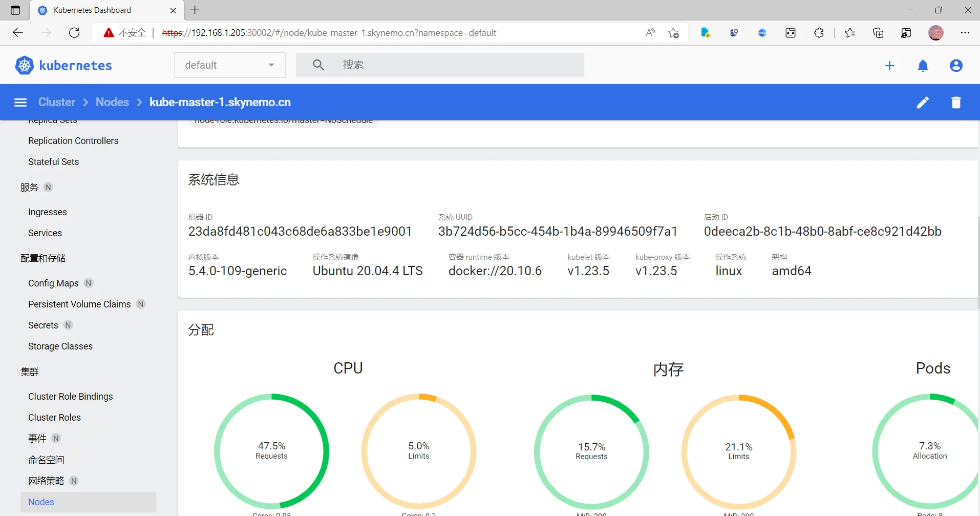Open Stateful Sets in sidebar

click(54, 162)
